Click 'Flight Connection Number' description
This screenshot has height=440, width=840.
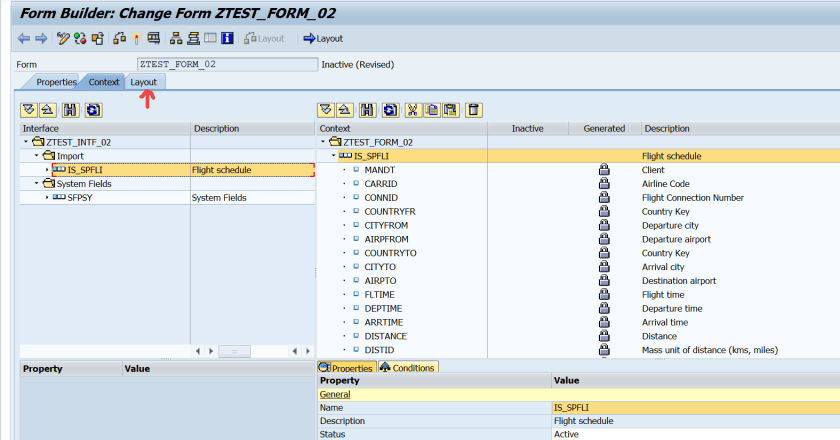[693, 198]
